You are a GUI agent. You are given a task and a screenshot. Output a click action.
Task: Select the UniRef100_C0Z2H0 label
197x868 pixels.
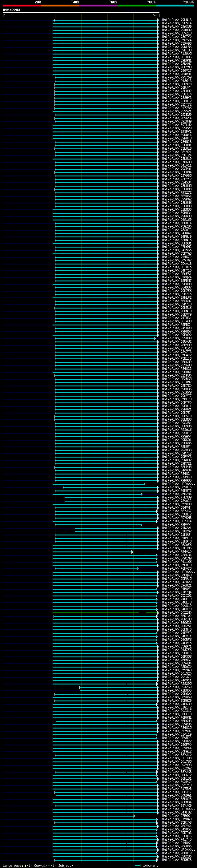[x=176, y=612]
